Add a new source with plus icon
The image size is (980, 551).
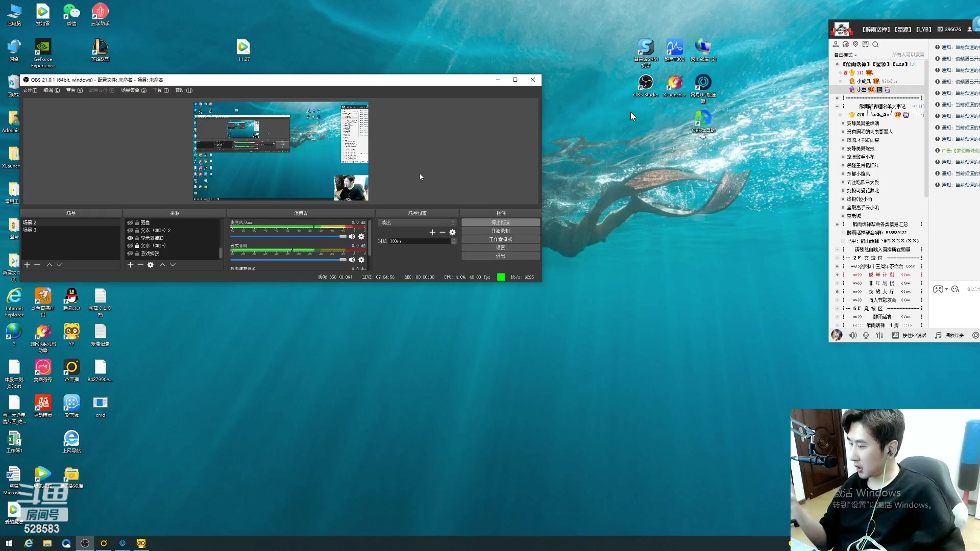coord(130,265)
